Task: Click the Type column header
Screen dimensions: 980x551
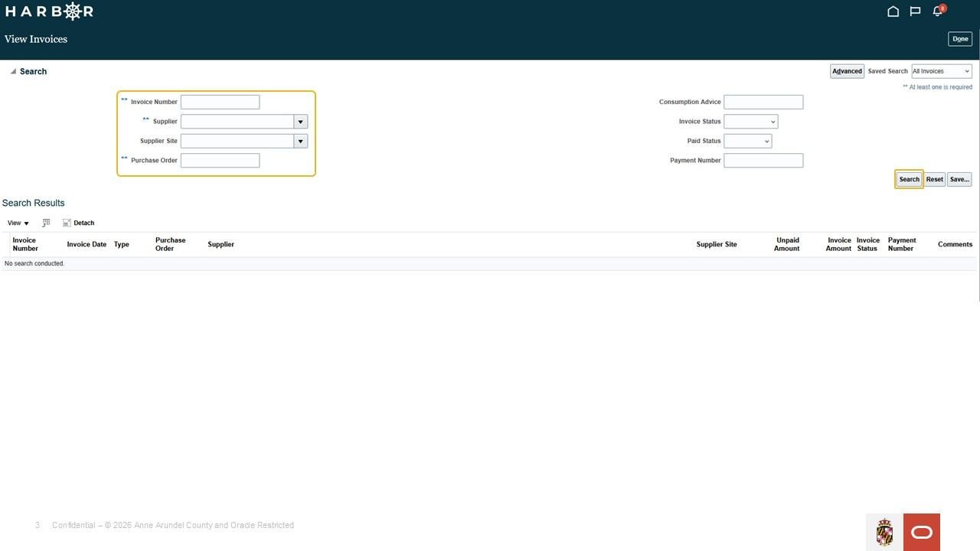Action: click(121, 244)
